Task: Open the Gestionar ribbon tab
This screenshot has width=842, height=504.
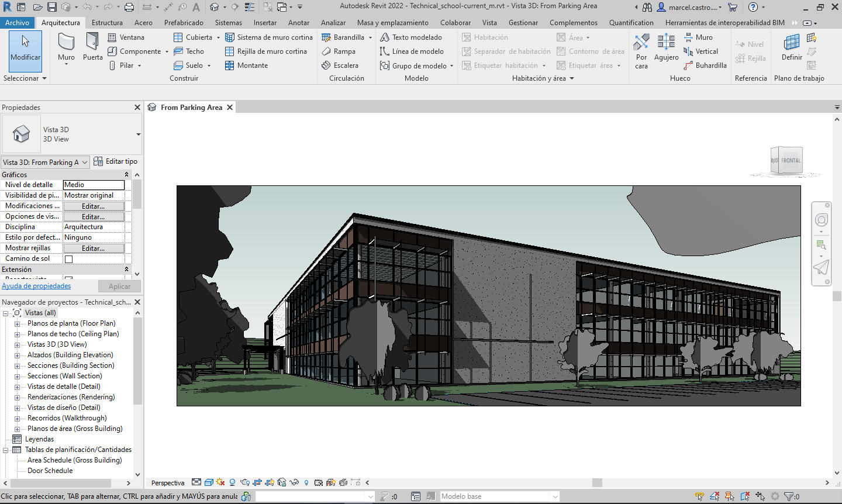Action: pos(523,22)
